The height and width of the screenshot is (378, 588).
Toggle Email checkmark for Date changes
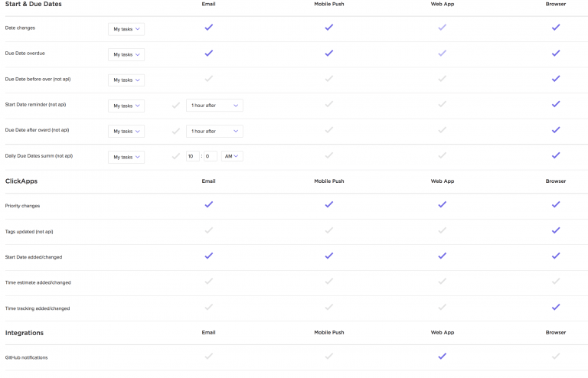[x=208, y=28]
